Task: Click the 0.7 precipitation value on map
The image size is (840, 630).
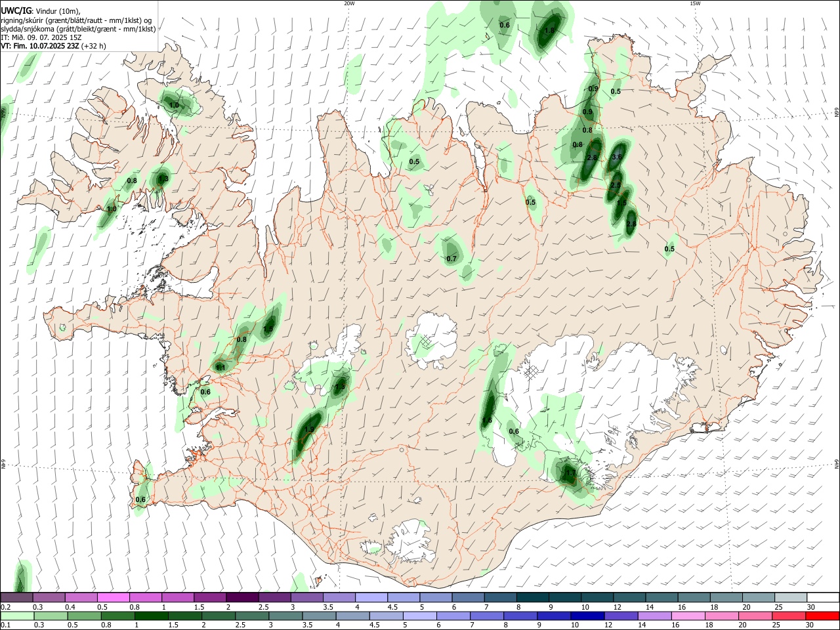Action: 451,259
